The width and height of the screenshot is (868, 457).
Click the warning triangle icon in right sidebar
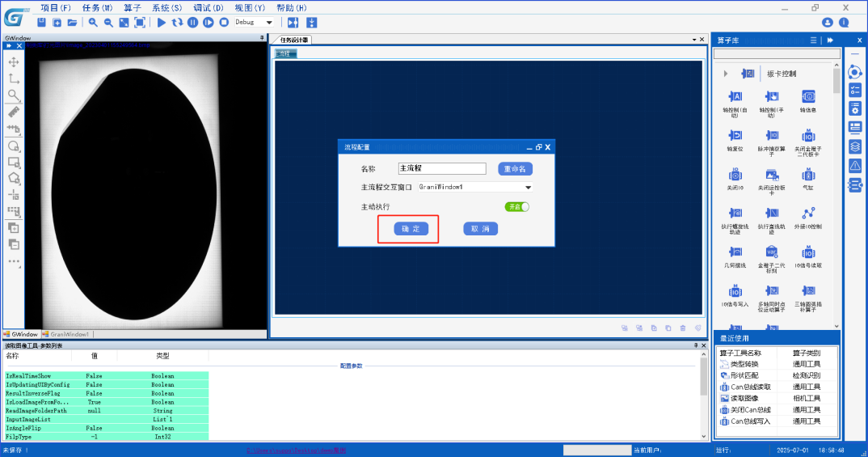point(855,166)
